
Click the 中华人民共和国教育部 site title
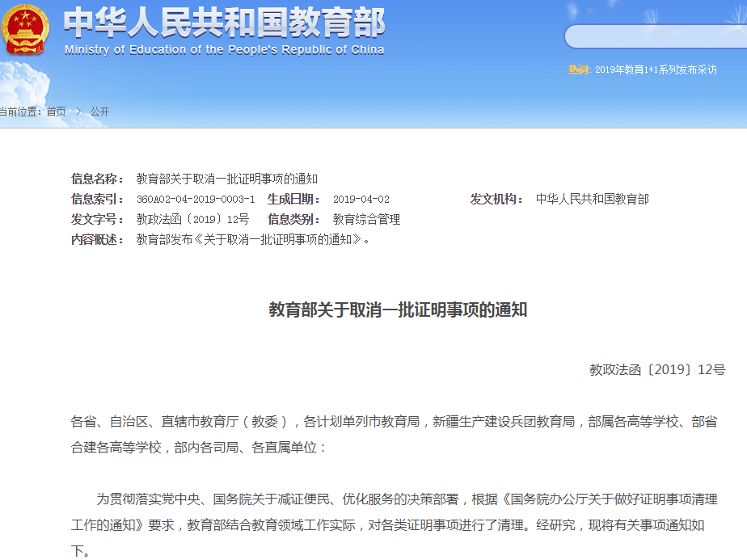225,23
